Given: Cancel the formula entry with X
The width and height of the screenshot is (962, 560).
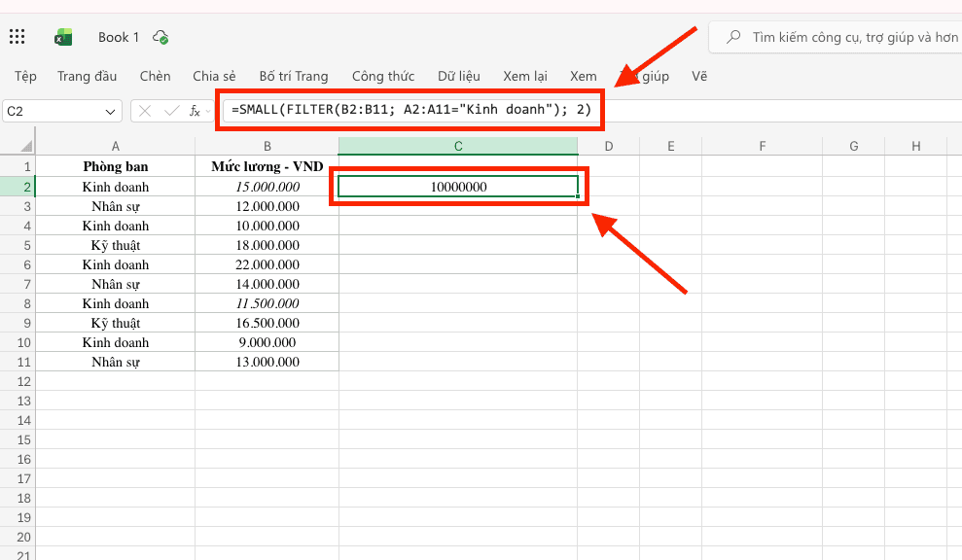Looking at the screenshot, I should click(x=145, y=111).
